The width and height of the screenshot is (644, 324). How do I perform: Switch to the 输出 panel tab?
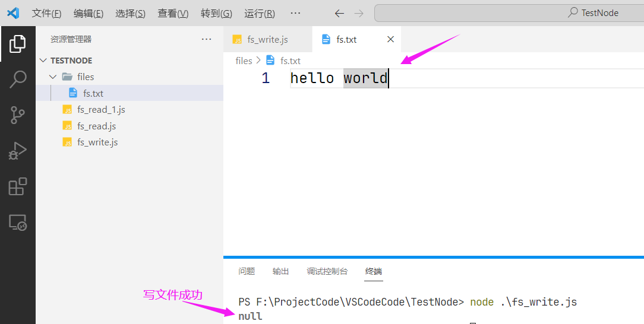point(280,271)
